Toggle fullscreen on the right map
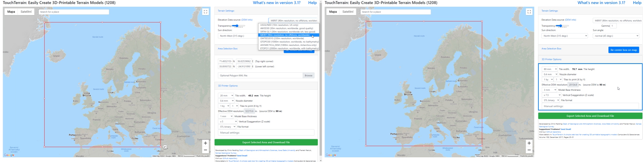This screenshot has width=644, height=162. point(529,12)
